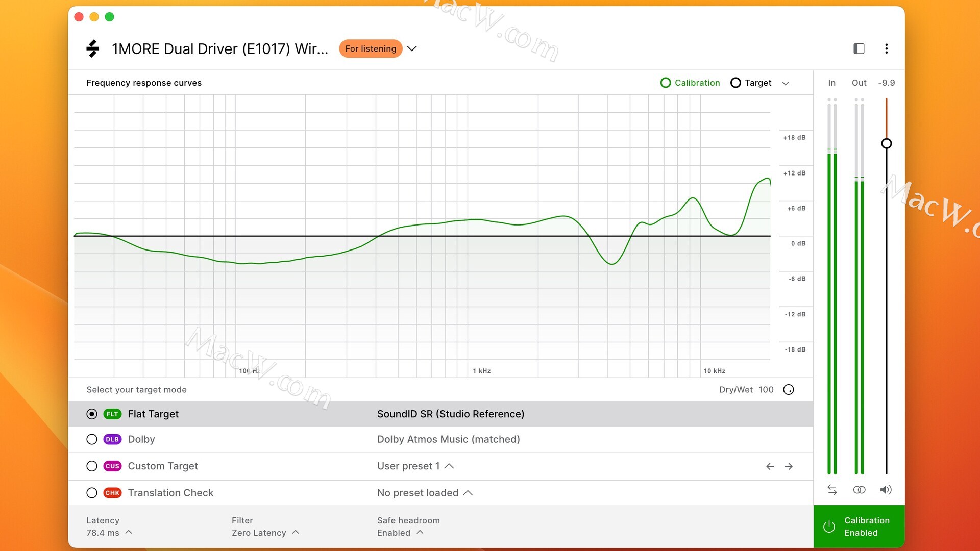This screenshot has height=551, width=980.
Task: Click the Dry/Wet knob
Action: click(x=789, y=390)
